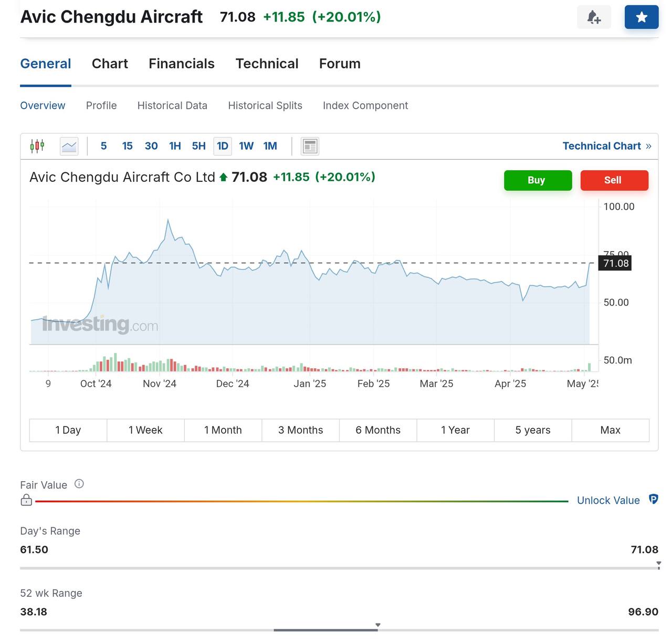Click the star watchlist icon
672x644 pixels.
click(x=641, y=17)
